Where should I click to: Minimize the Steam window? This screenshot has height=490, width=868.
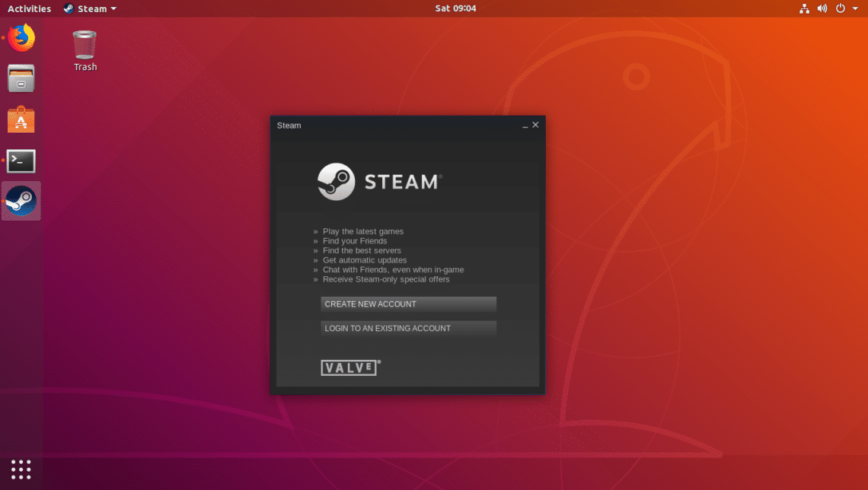point(525,126)
